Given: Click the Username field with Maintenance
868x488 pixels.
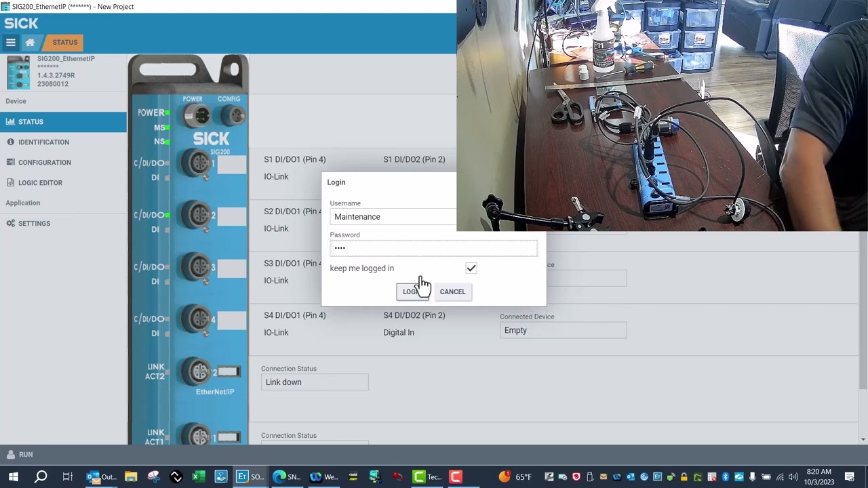Looking at the screenshot, I should [393, 217].
